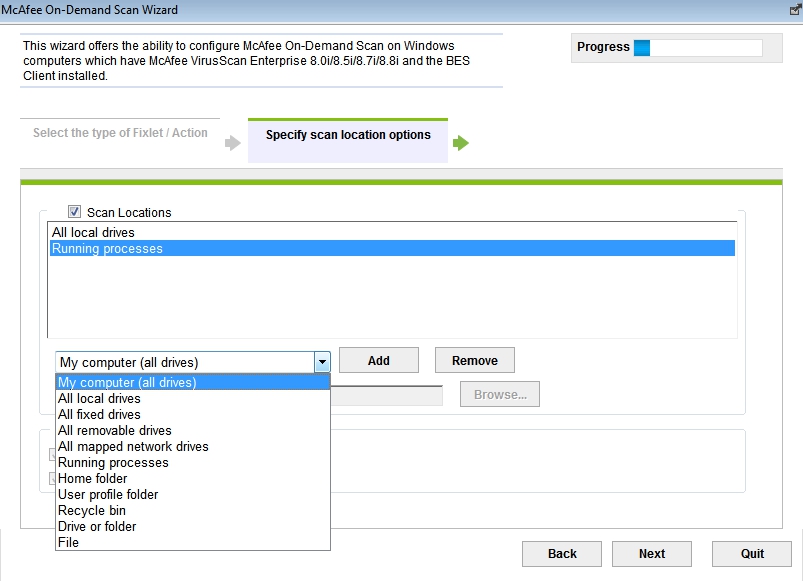Click the wizard Progress bar

[x=697, y=47]
